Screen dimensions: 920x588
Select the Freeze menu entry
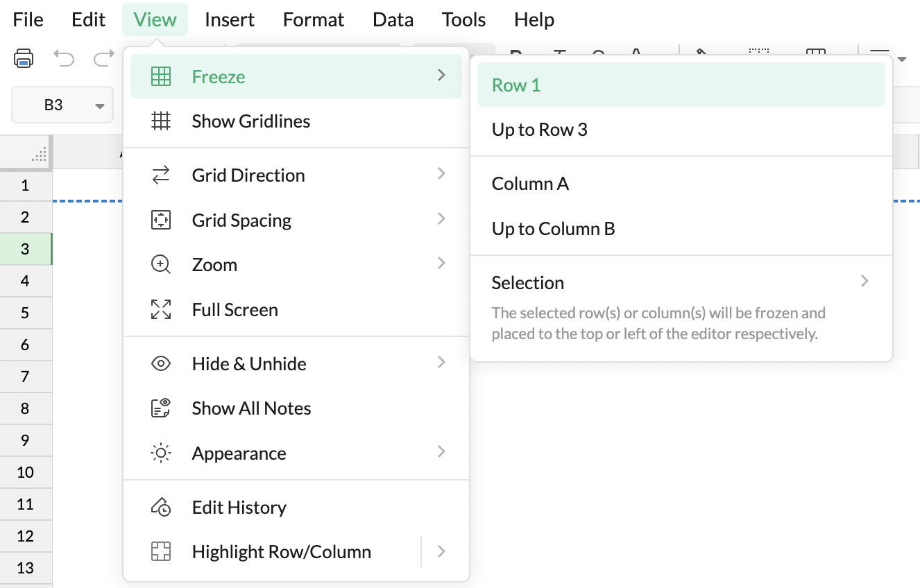(296, 76)
